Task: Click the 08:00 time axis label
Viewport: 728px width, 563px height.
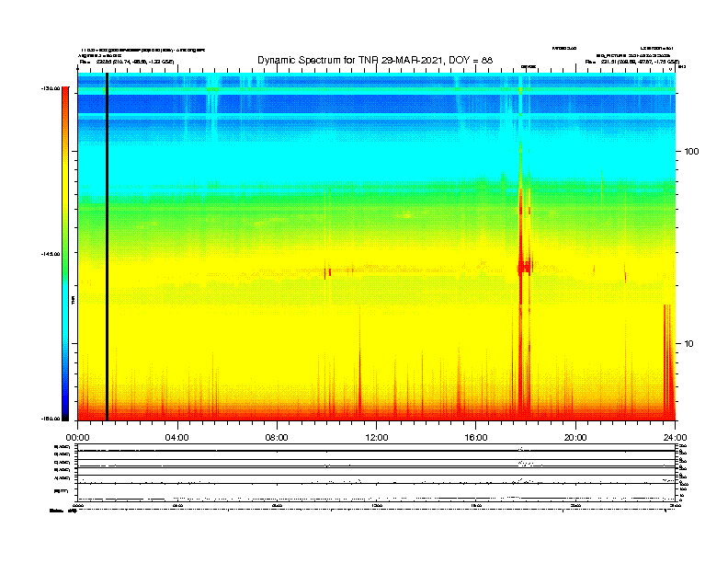Action: point(277,438)
